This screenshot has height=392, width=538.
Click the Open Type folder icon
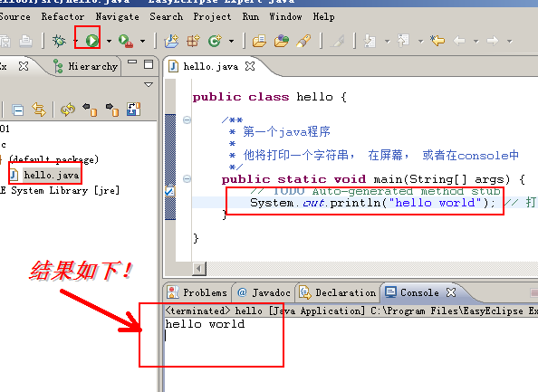260,41
